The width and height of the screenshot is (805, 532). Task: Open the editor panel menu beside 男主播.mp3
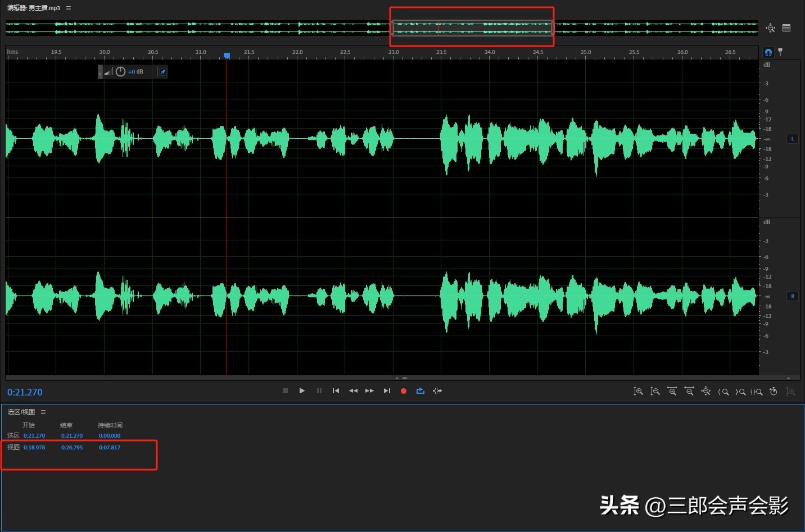[69, 8]
